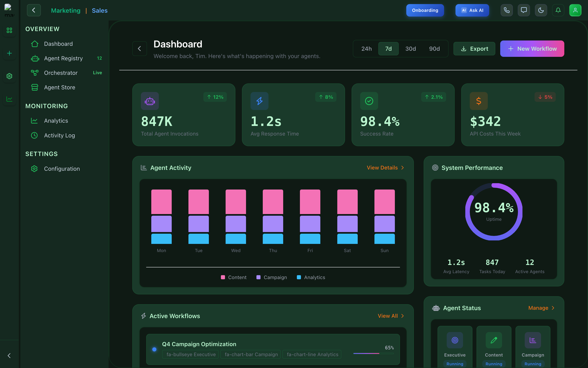This screenshot has height=368, width=588.
Task: Open Agent Store in sidebar
Action: pos(67,87)
